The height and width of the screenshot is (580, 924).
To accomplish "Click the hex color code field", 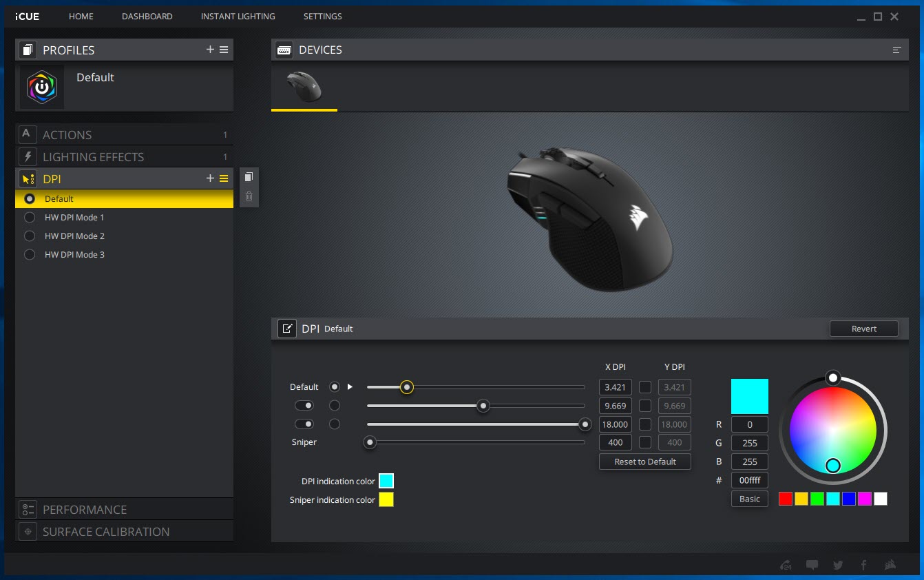I will click(750, 480).
